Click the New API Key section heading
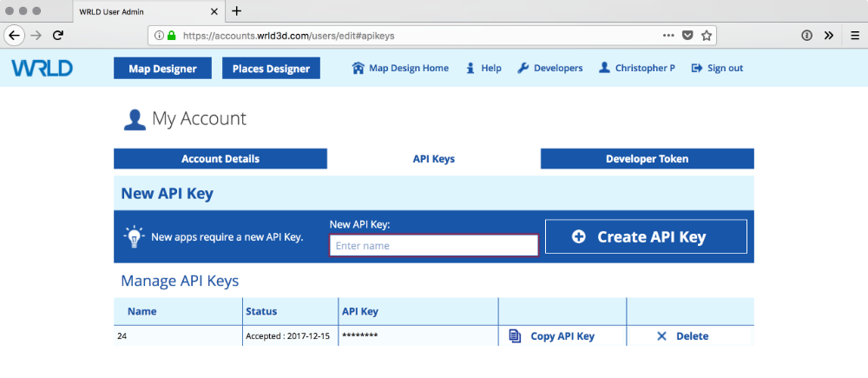Image resolution: width=868 pixels, height=378 pixels. pyautogui.click(x=167, y=194)
